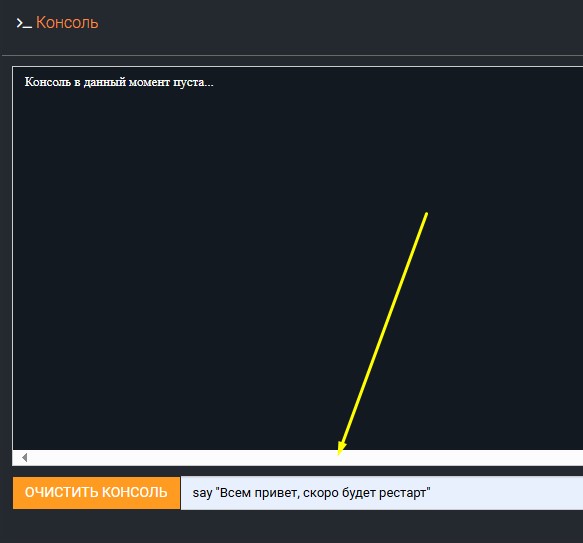Click the tail of the yellow arrow
This screenshot has height=543, width=583.
coord(426,213)
